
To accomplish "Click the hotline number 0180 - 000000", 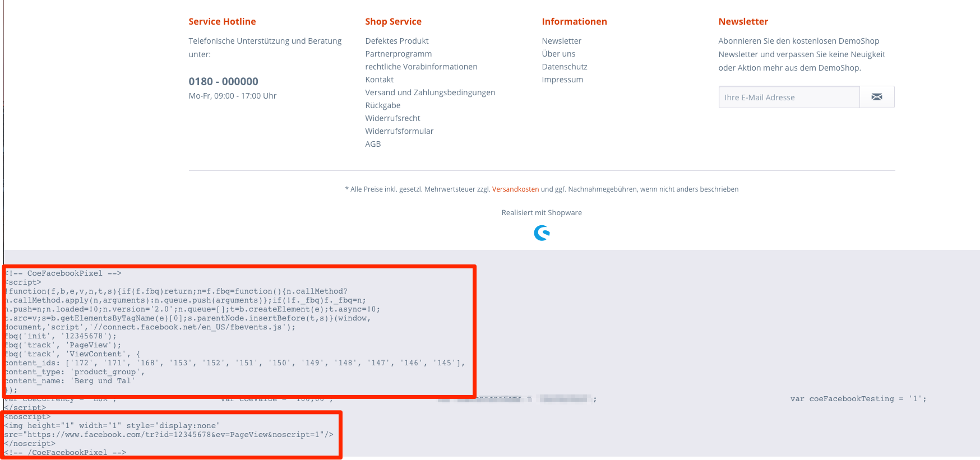I will (x=224, y=81).
